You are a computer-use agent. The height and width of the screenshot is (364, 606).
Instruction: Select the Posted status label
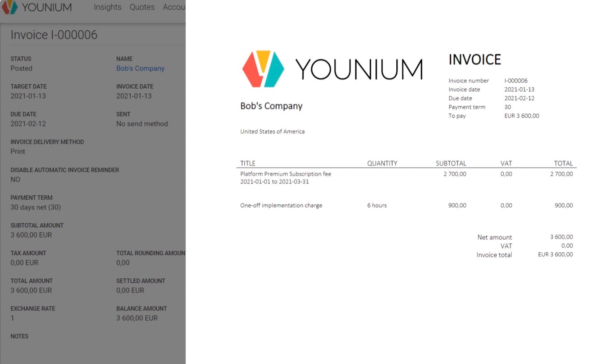pyautogui.click(x=22, y=68)
